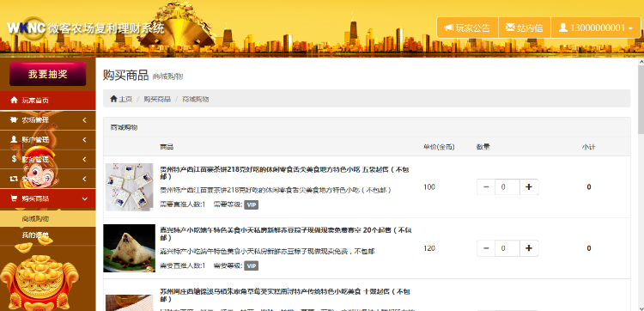Click the dollar icon beside 财务管理
This screenshot has width=644, height=311.
[x=14, y=159]
